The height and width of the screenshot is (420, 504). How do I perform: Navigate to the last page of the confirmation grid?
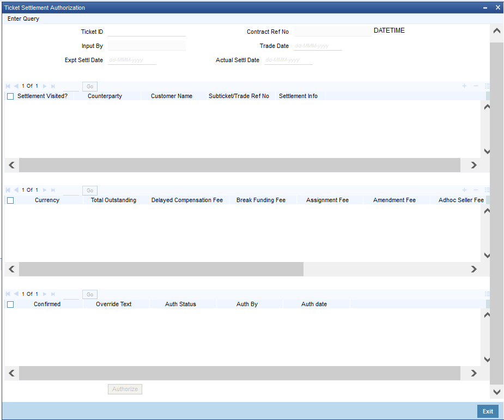(52, 294)
